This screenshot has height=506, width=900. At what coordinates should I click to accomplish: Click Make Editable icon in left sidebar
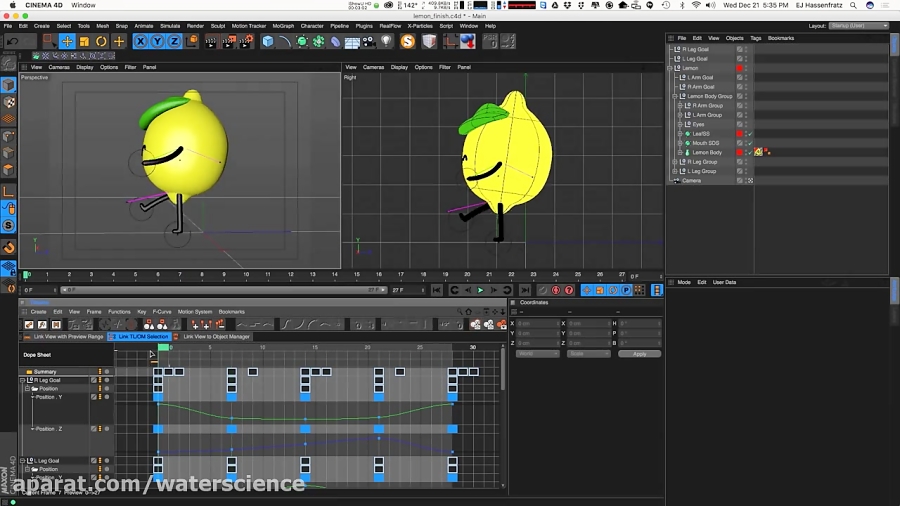click(x=9, y=64)
